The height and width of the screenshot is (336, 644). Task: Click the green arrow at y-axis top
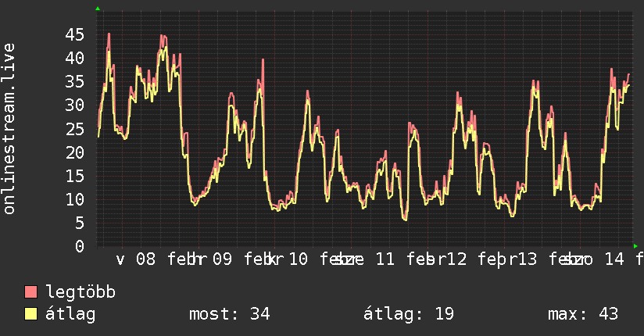(x=98, y=9)
